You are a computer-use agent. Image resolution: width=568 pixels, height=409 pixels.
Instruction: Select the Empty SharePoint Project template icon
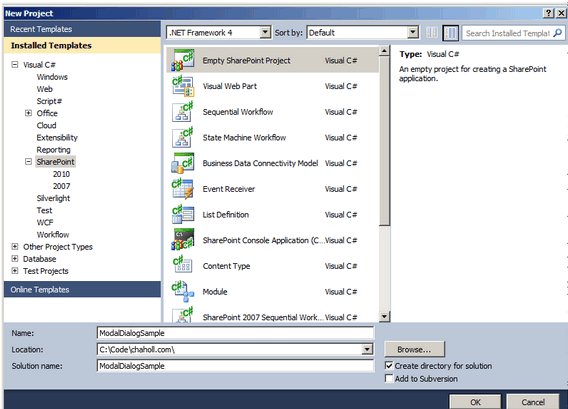pyautogui.click(x=183, y=60)
